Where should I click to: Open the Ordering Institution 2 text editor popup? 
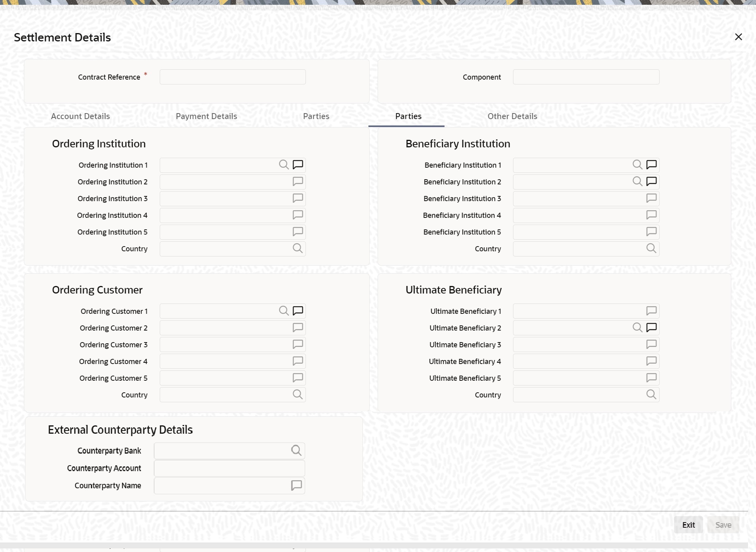click(x=298, y=182)
